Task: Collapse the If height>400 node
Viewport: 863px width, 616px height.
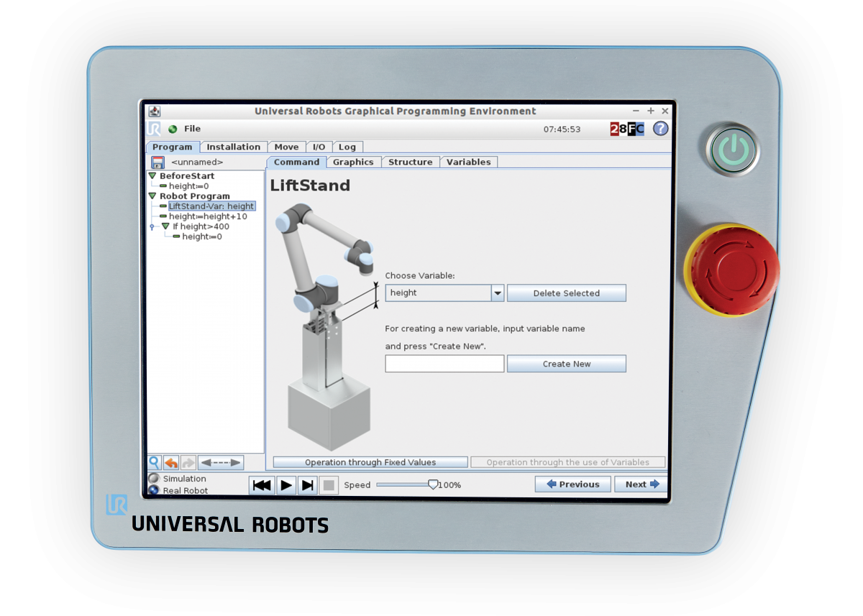Action: point(165,226)
